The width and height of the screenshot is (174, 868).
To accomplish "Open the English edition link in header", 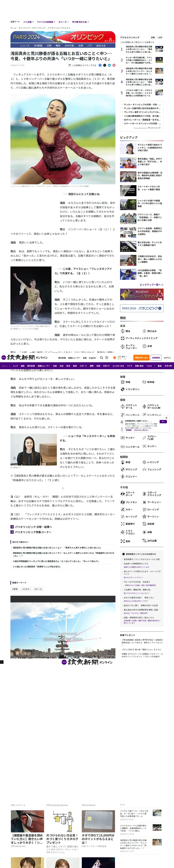I will (92, 358).
